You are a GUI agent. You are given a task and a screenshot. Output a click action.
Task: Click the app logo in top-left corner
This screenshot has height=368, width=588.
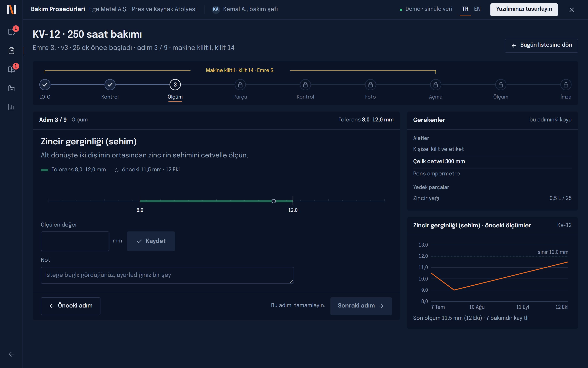pos(11,10)
